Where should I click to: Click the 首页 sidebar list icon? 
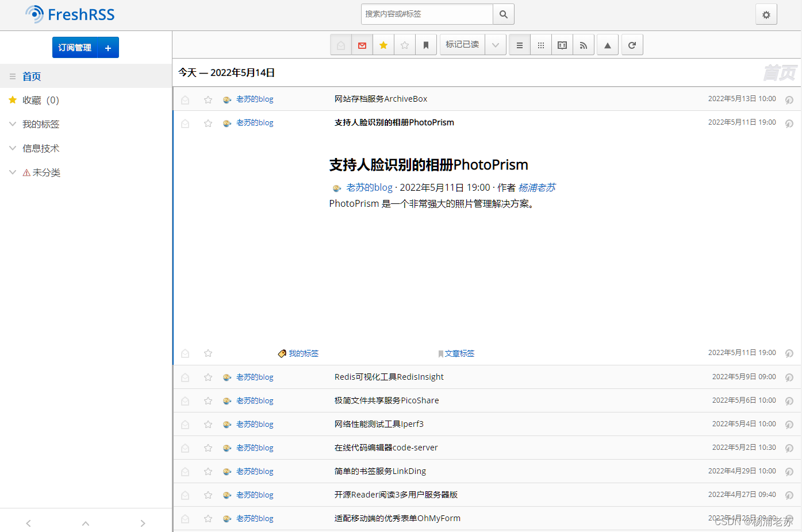(x=12, y=76)
